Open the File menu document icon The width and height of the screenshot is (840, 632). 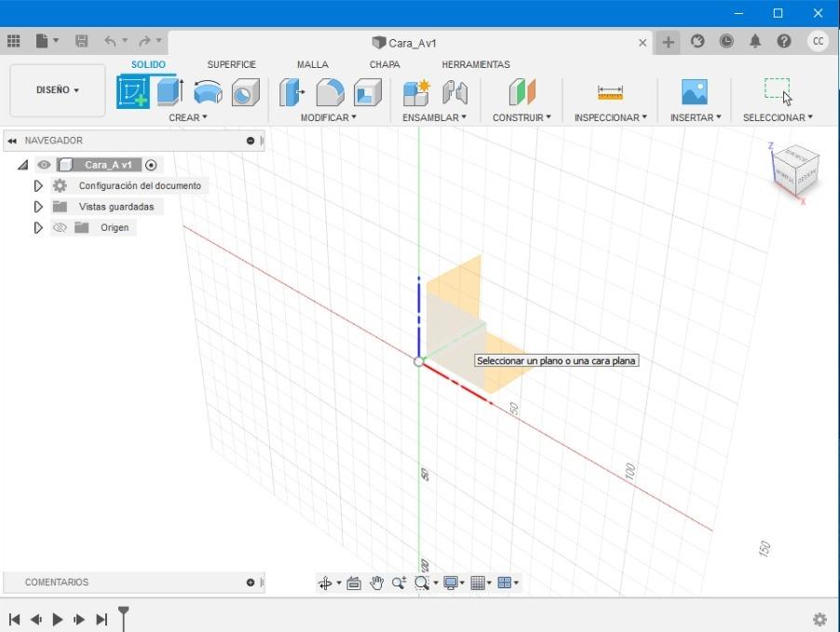42,41
